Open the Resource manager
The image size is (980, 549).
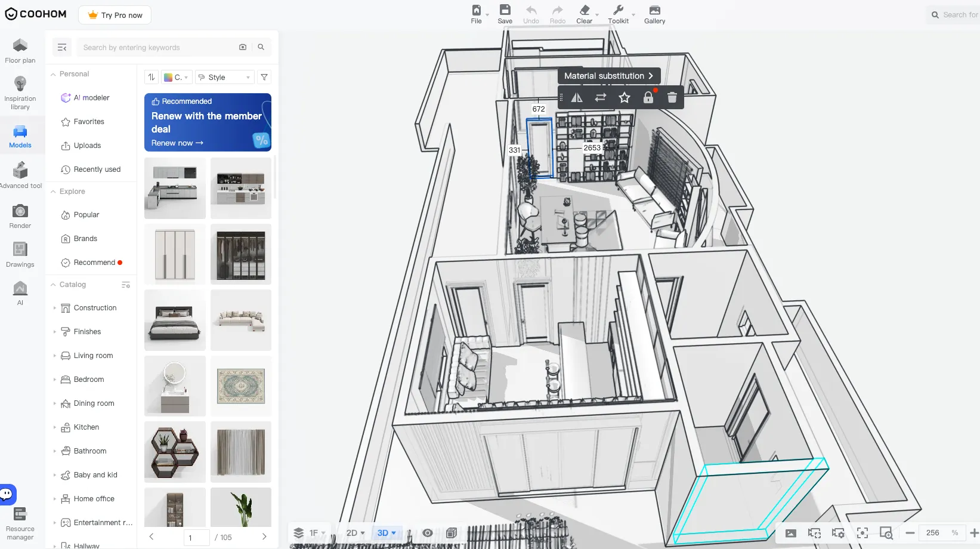click(20, 524)
